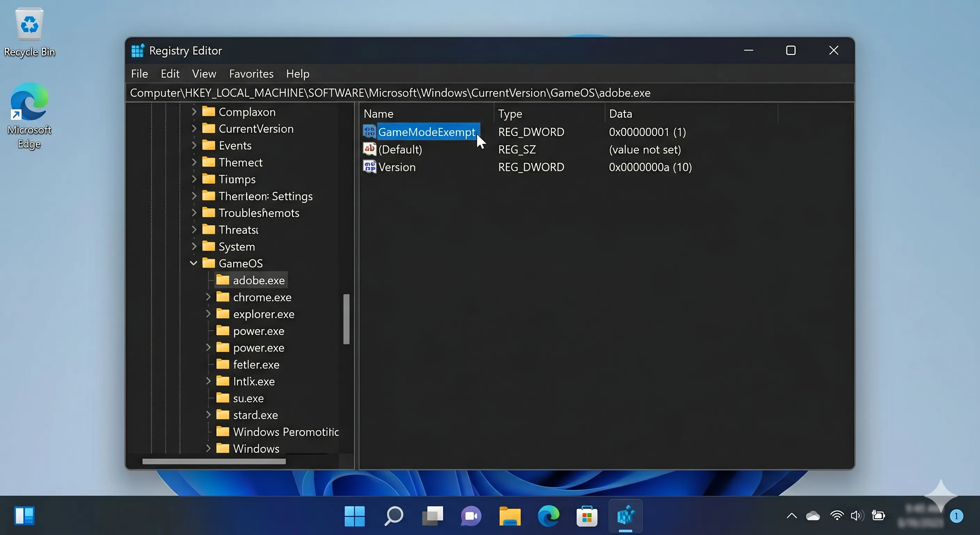Expand the Events key

194,145
